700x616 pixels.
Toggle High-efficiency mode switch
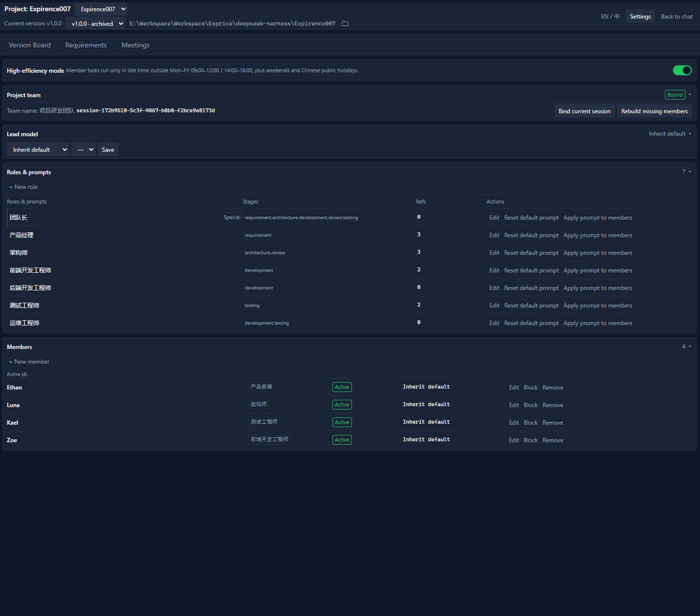682,70
